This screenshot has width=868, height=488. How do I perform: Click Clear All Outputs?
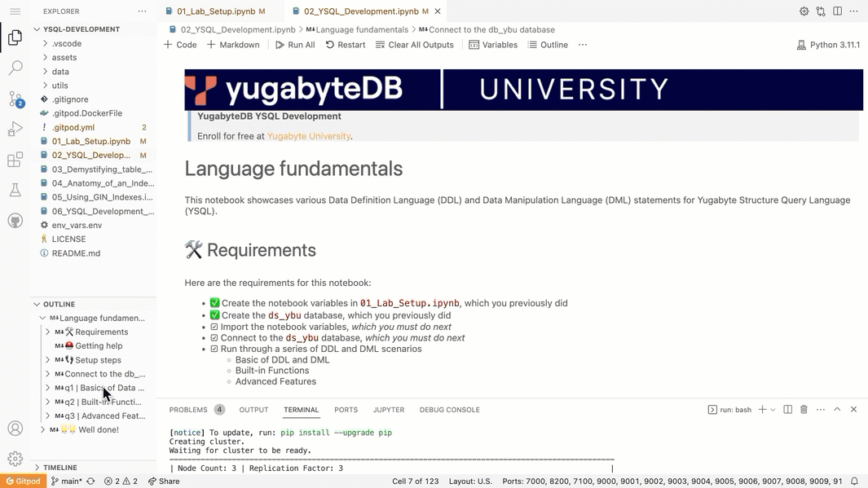[415, 45]
